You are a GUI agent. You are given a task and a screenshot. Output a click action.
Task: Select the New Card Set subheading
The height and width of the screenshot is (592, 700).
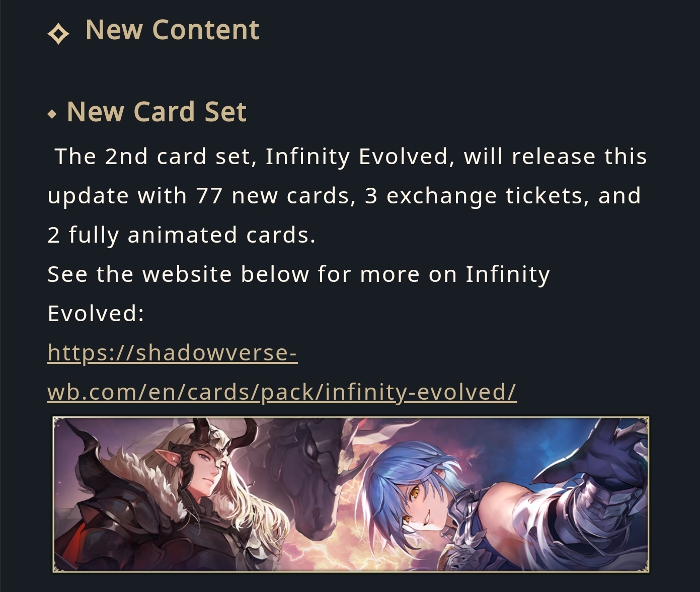(x=157, y=111)
